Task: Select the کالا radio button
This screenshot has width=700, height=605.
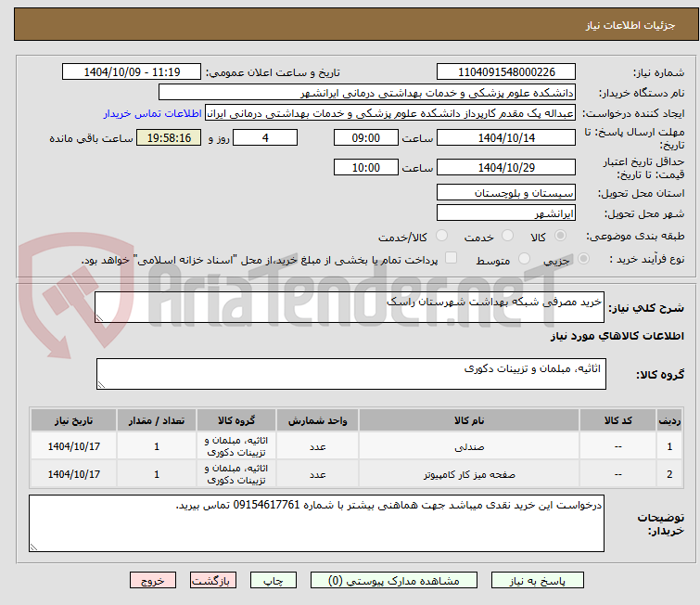Action: point(560,236)
